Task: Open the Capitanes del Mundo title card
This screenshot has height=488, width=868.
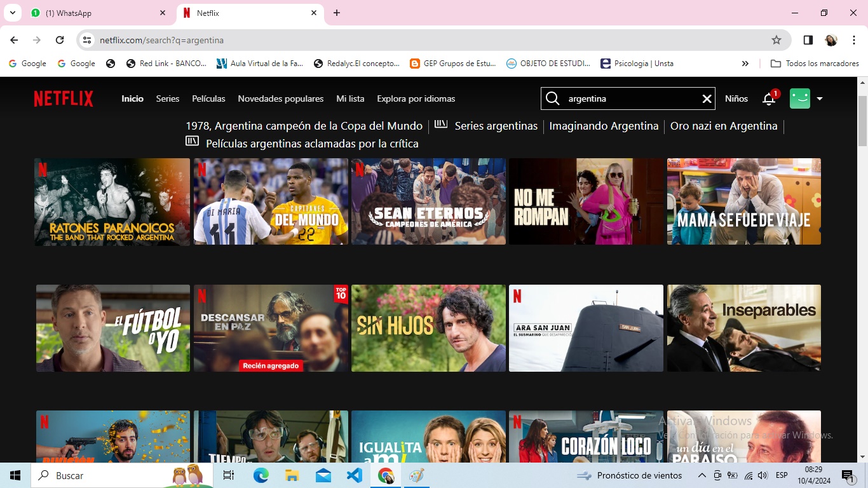Action: coord(271,201)
